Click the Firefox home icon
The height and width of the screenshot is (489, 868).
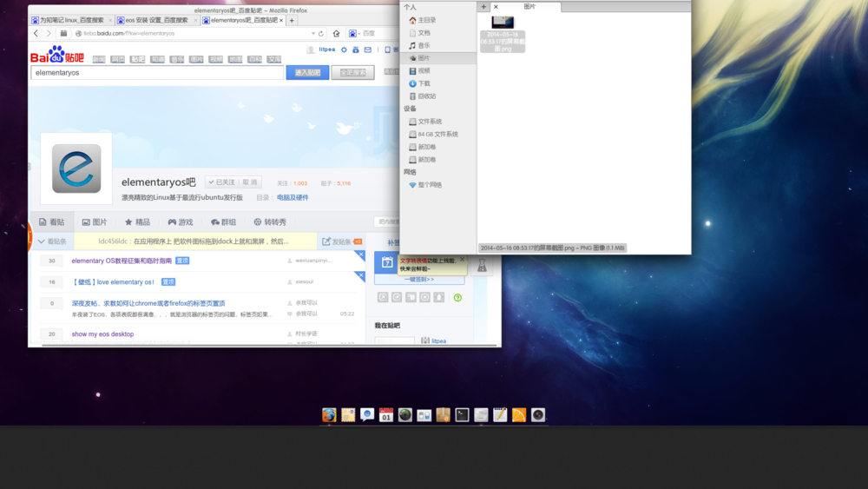336,33
